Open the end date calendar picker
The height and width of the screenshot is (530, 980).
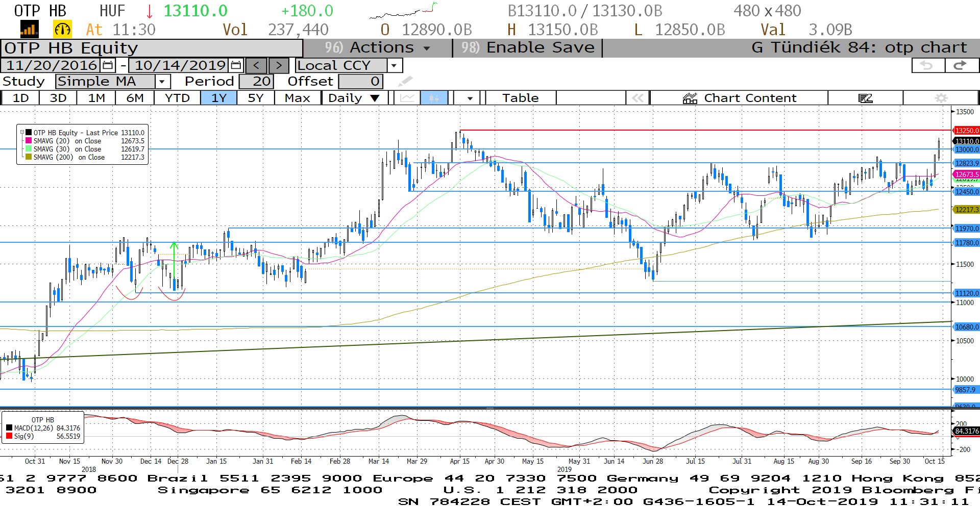point(236,65)
